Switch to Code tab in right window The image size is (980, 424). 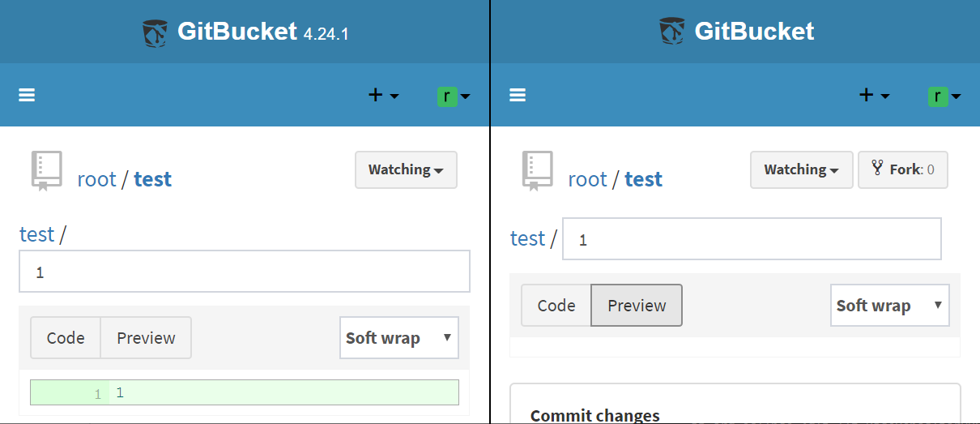(x=556, y=305)
